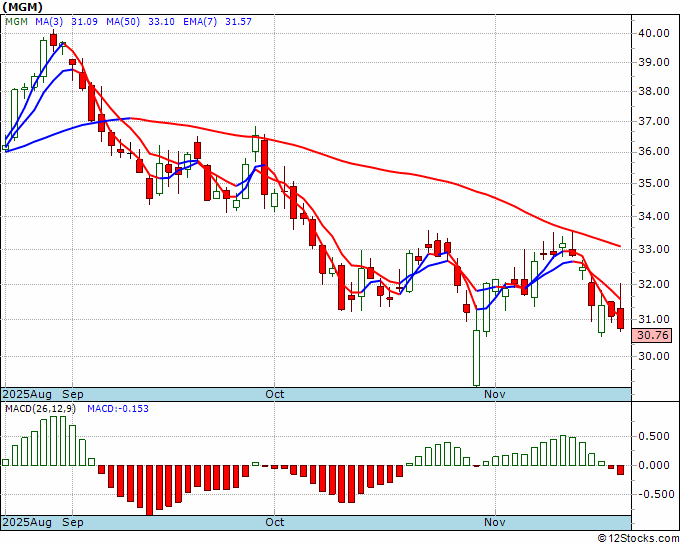
Task: Click Nov on the price chart date axis
Action: [495, 395]
